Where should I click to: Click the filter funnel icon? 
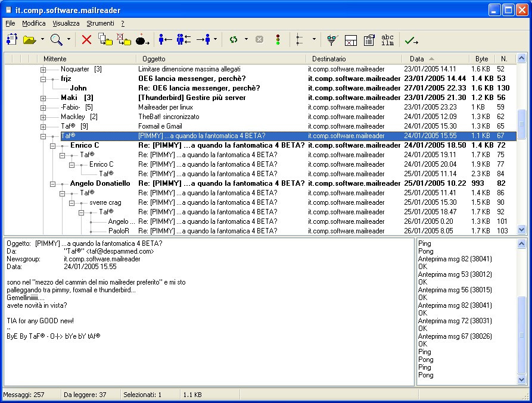(332, 40)
